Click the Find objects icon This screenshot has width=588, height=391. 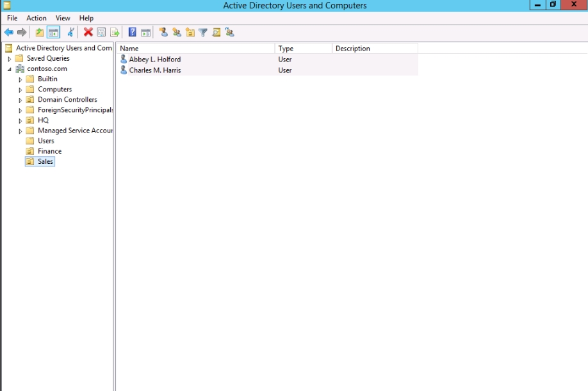coord(216,33)
